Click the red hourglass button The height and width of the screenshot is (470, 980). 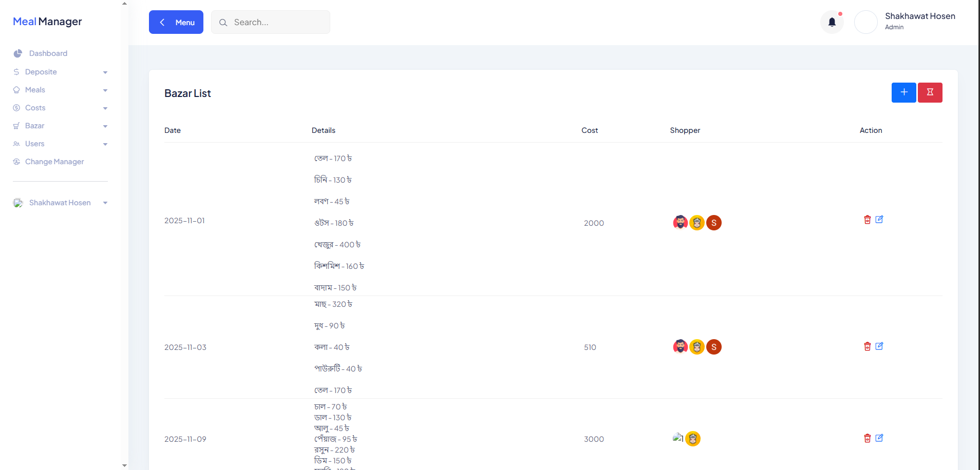(930, 92)
